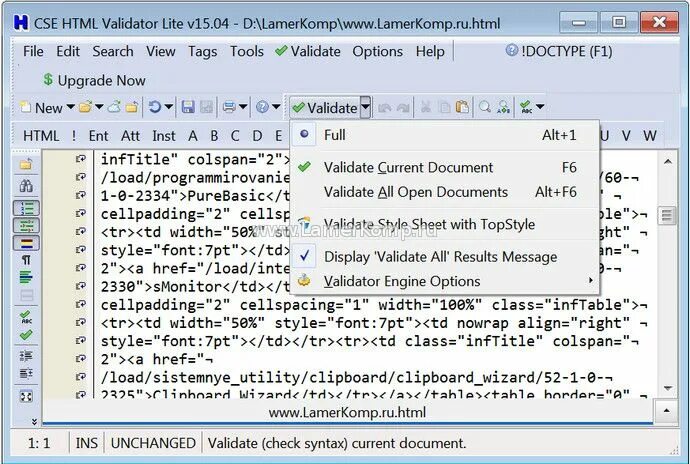The image size is (690, 464).
Task: Click the Cut scissors icon
Action: (x=426, y=107)
